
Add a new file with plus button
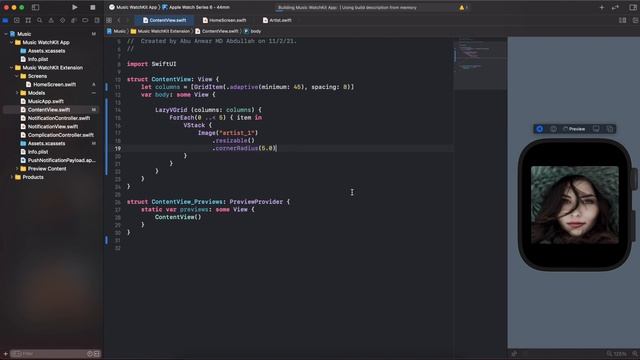tap(5, 354)
